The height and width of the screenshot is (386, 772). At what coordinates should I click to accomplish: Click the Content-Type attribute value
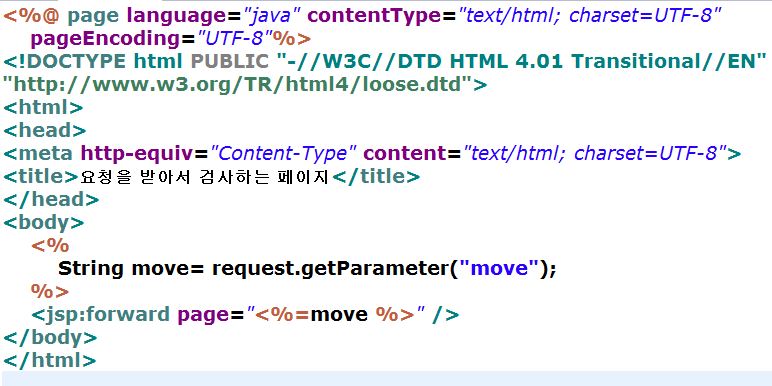[x=283, y=154]
